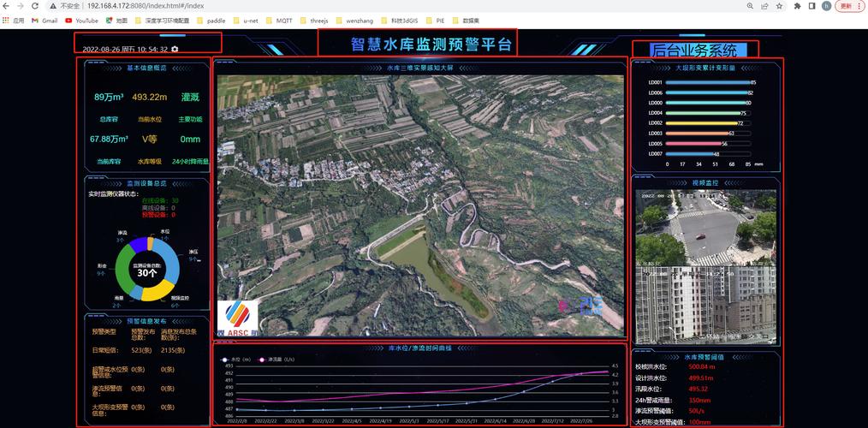Image resolution: width=868 pixels, height=428 pixels.
Task: Click the purple 渗流 segment of donut chart
Action: pyautogui.click(x=139, y=244)
